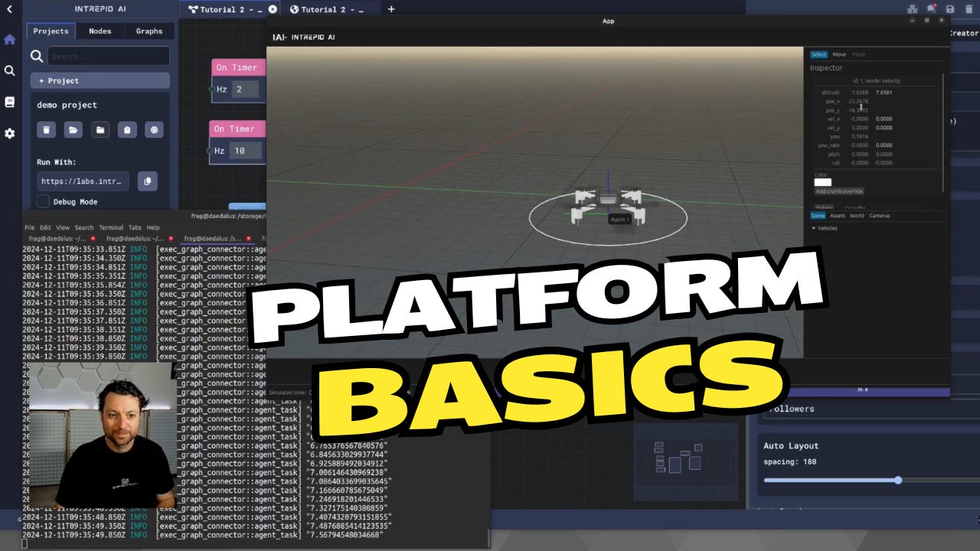Click the magnifier beside the Projects search field

36,56
